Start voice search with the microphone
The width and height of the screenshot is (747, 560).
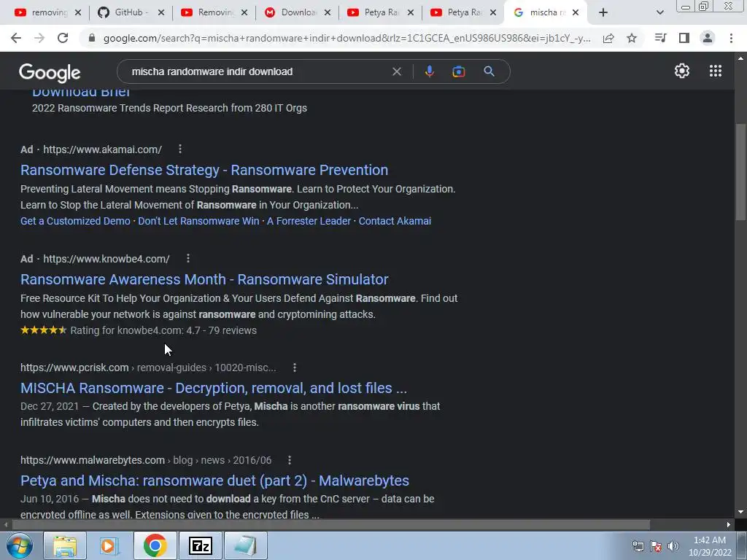point(429,71)
